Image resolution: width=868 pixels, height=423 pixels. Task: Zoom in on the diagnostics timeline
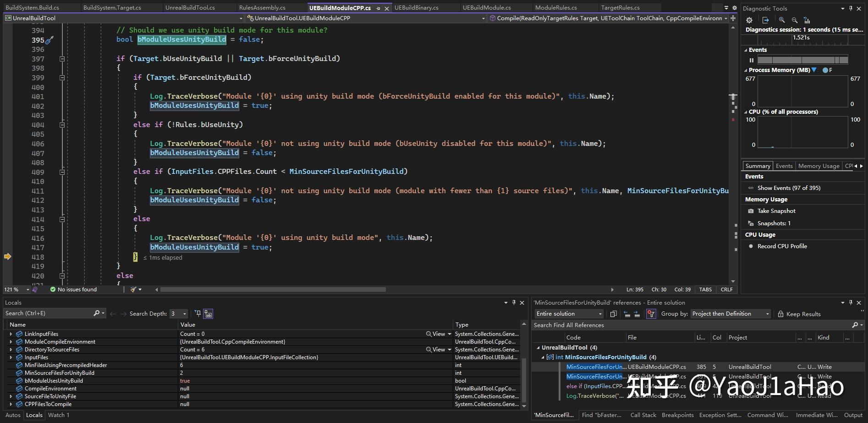click(782, 20)
